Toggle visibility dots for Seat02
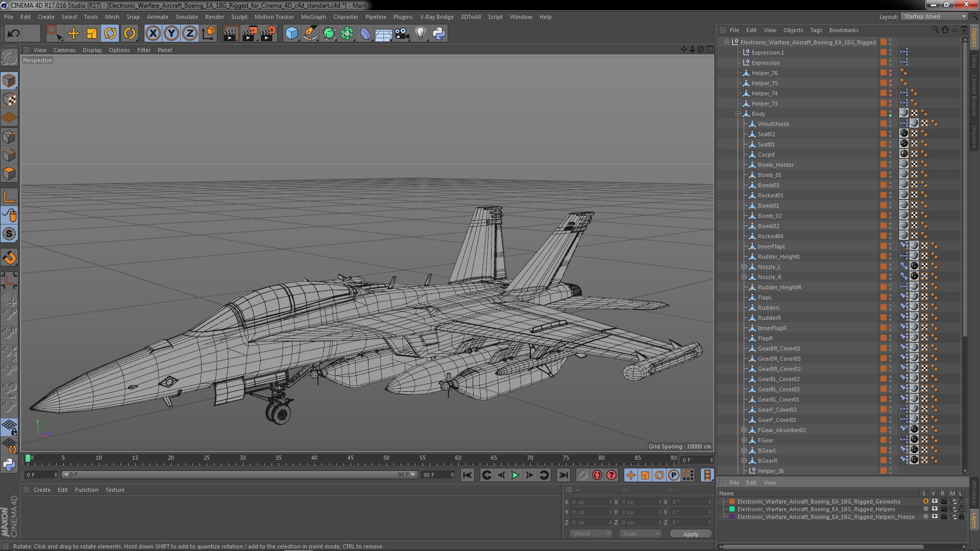 coord(891,134)
